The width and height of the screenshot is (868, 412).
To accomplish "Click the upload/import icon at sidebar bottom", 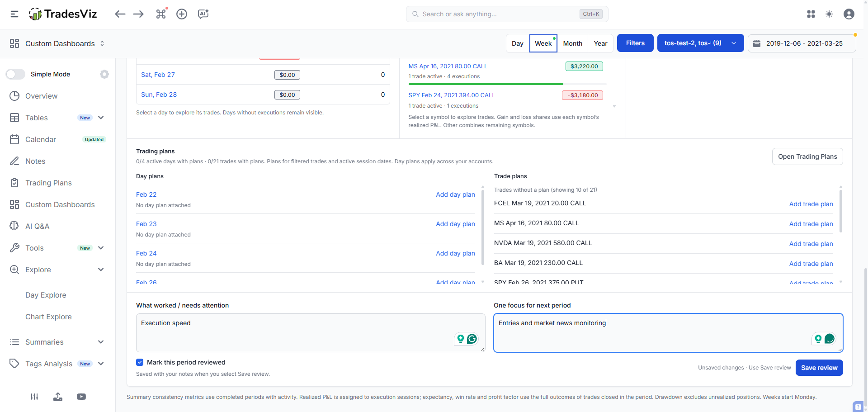I will coord(58,397).
